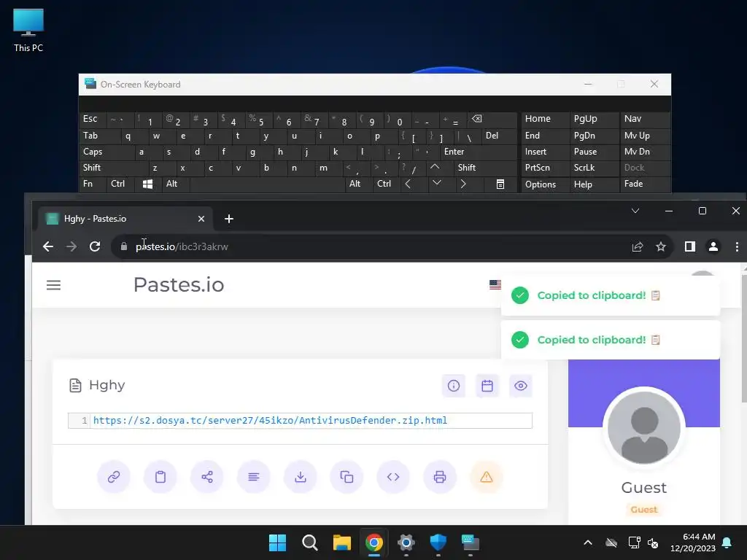Screen dimensions: 747x560
Task: Open the Pastes.io hamburger menu
Action: tap(53, 285)
